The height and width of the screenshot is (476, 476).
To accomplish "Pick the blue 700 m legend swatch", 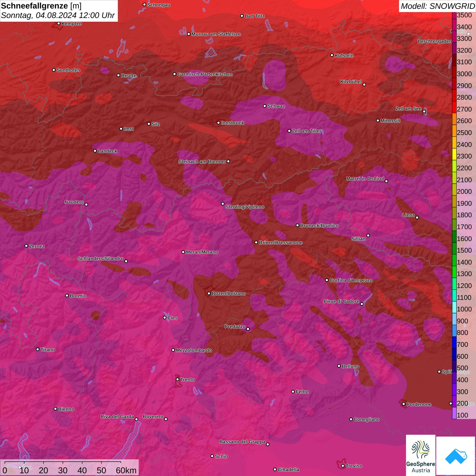I will (454, 342).
